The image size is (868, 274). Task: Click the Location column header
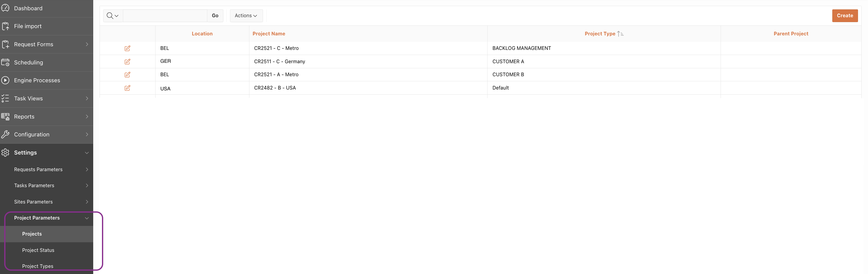(202, 34)
